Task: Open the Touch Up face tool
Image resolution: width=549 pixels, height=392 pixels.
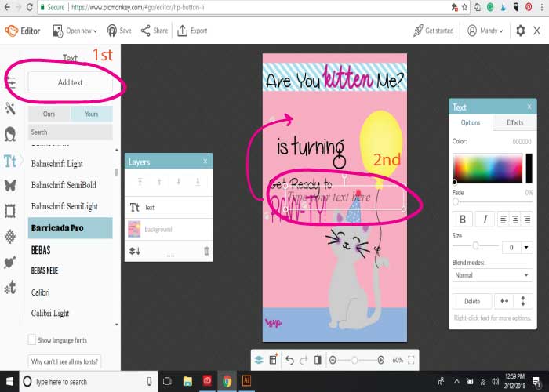Action: point(11,134)
